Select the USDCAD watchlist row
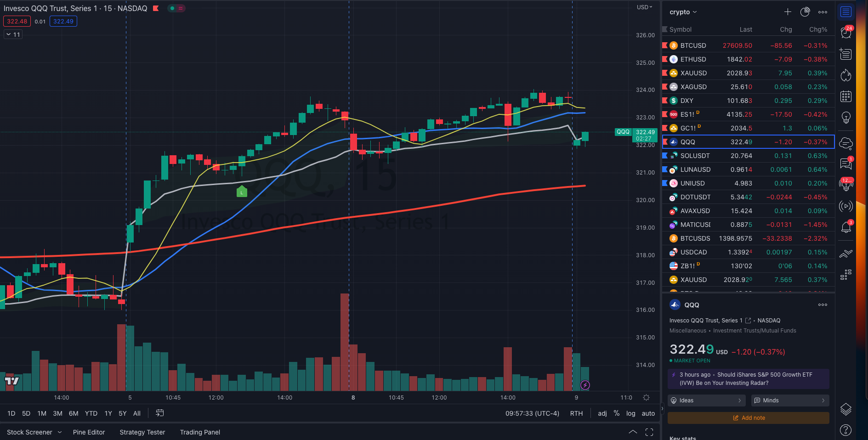This screenshot has width=868, height=440. point(748,252)
